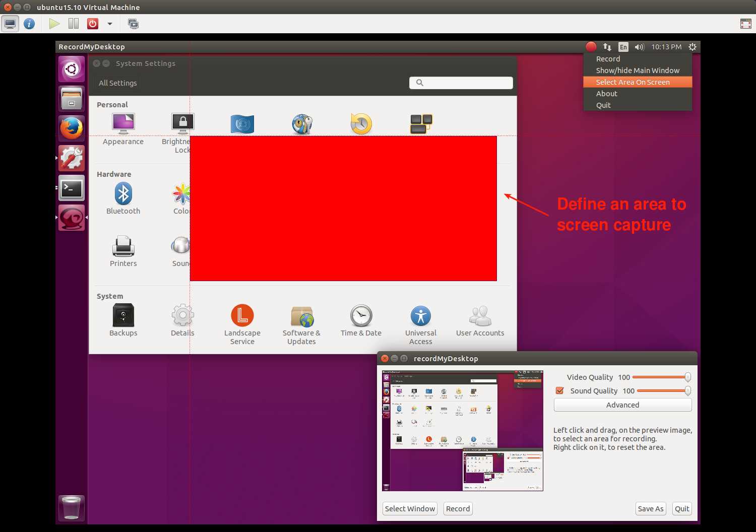
Task: Choose Show/hide Main Window menu item
Action: click(638, 71)
